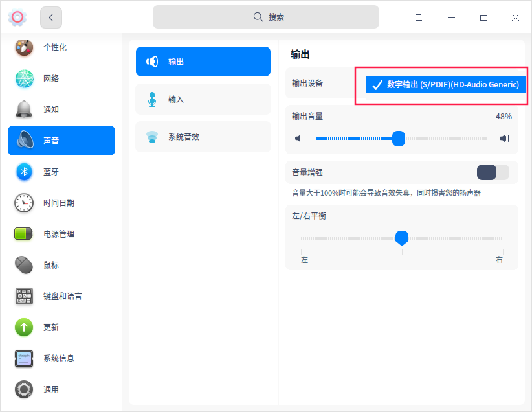The width and height of the screenshot is (532, 412).
Task: Select the Notification bell icon
Action: 24,109
